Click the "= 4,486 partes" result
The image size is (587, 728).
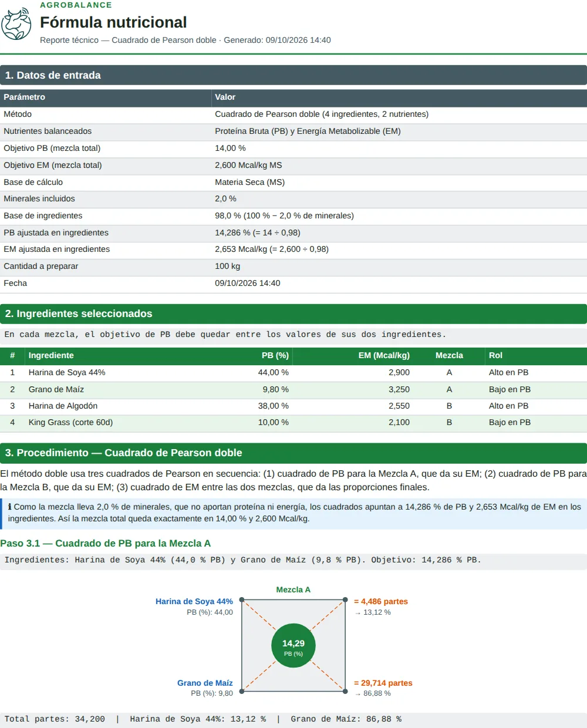(x=381, y=601)
